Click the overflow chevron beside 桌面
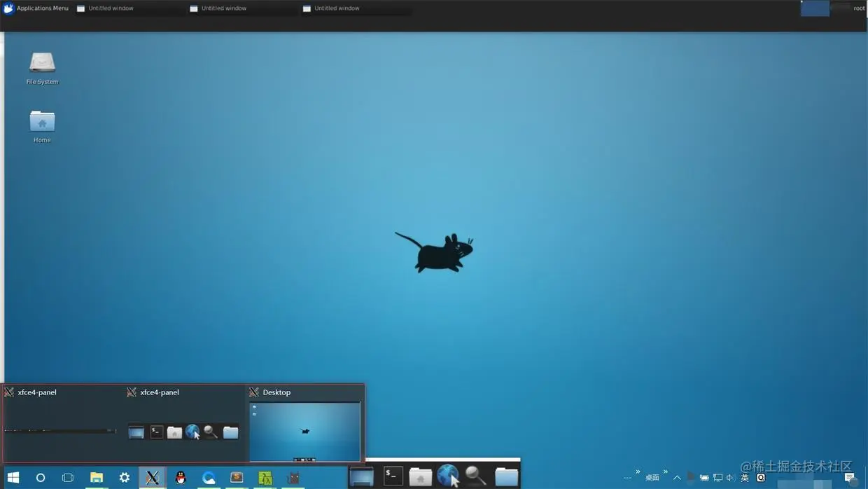Screen dimensions: 868x489 coord(665,473)
